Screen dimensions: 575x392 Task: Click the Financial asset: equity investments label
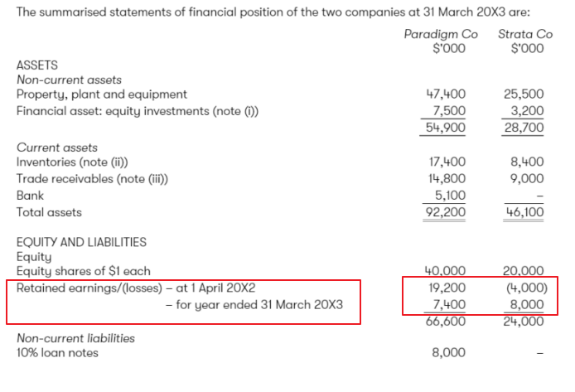point(138,111)
